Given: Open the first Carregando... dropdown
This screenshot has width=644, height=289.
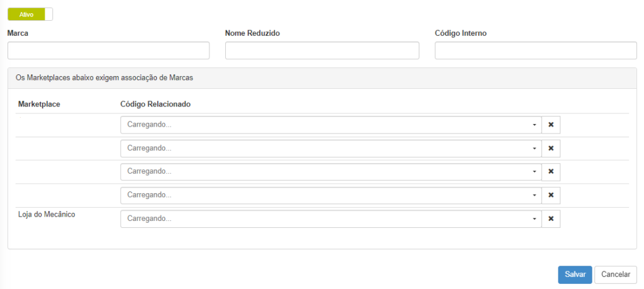Looking at the screenshot, I should 331,125.
